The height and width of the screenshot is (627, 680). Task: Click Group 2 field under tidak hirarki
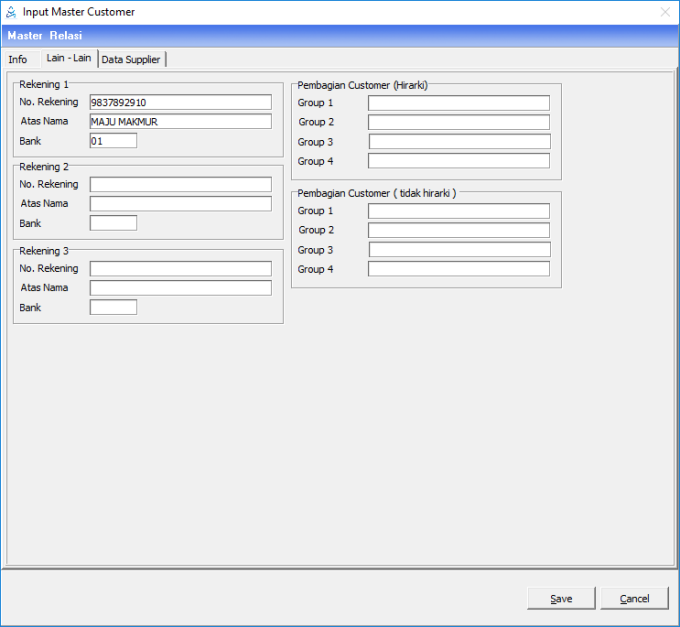(458, 230)
